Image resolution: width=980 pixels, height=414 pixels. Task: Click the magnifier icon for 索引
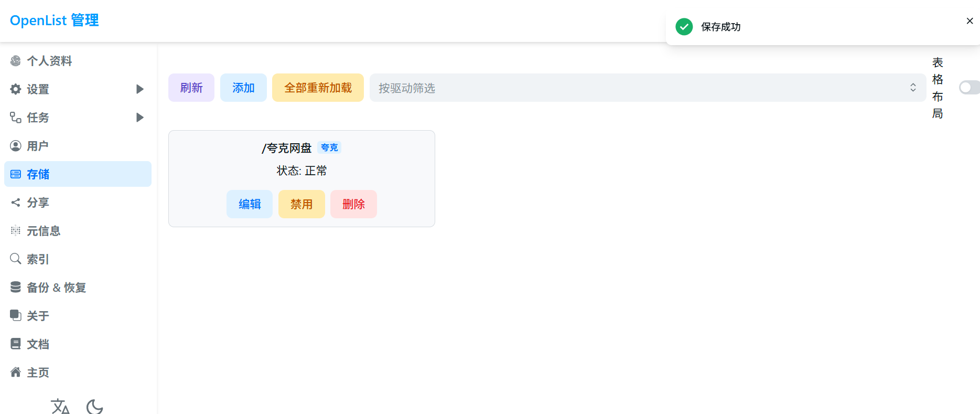click(16, 259)
